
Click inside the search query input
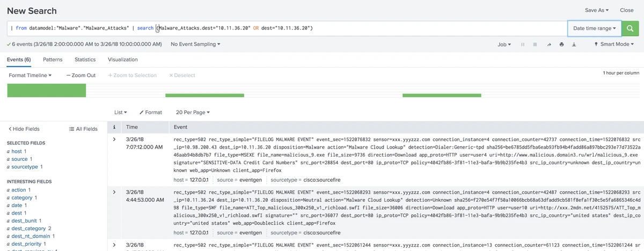pyautogui.click(x=376, y=28)
